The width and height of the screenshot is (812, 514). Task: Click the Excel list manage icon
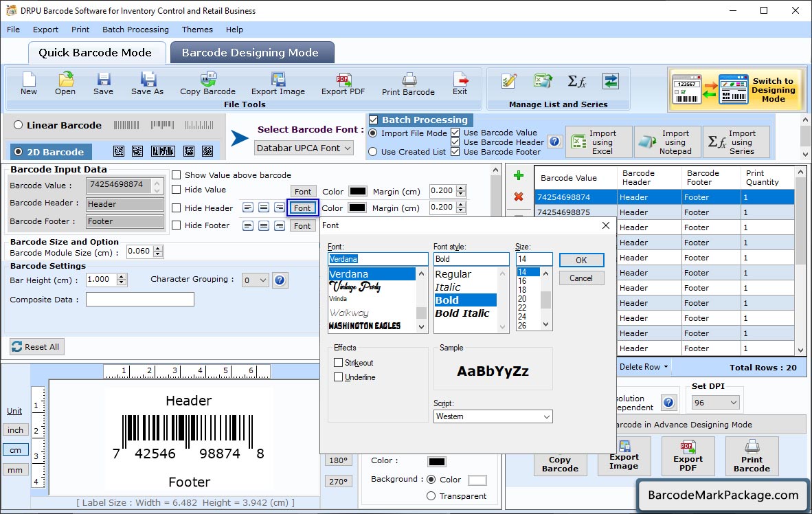pos(543,81)
